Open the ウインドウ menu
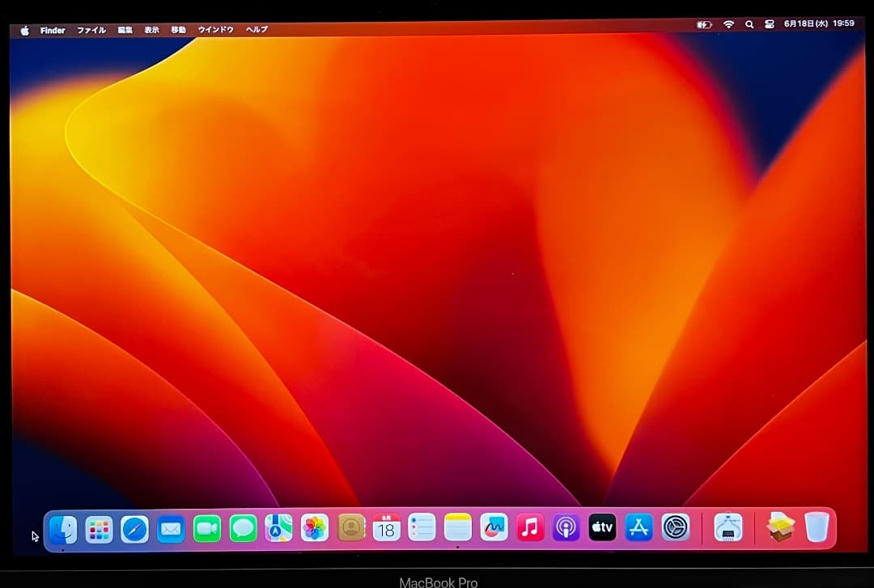Image resolution: width=874 pixels, height=588 pixels. [216, 30]
